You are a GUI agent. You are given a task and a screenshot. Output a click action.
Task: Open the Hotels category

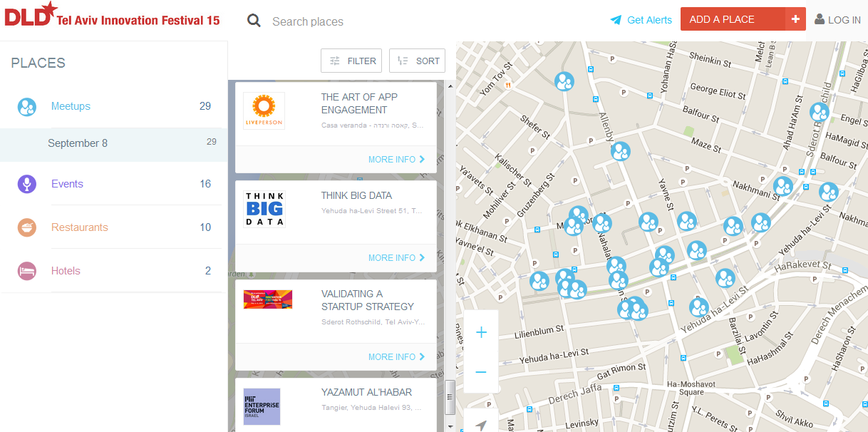tap(66, 271)
